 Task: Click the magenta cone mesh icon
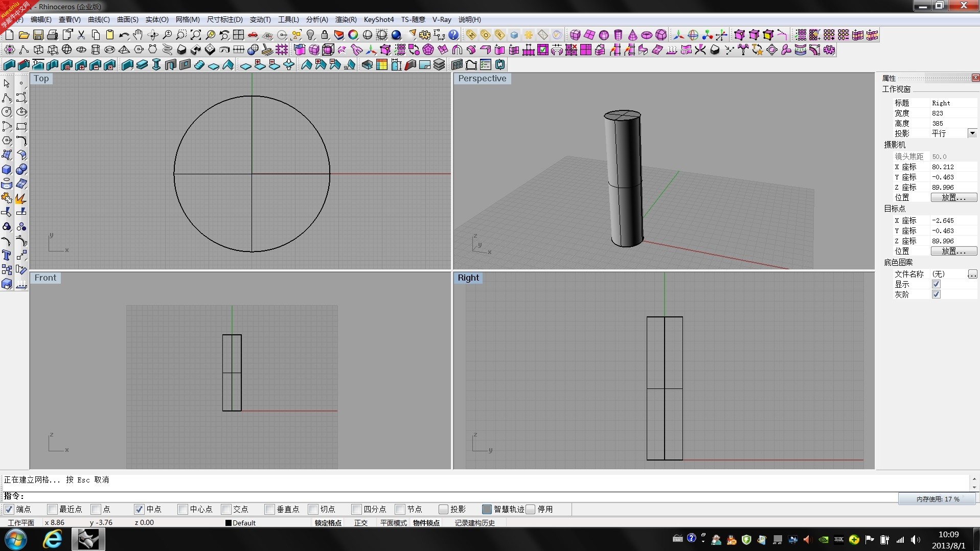(632, 35)
